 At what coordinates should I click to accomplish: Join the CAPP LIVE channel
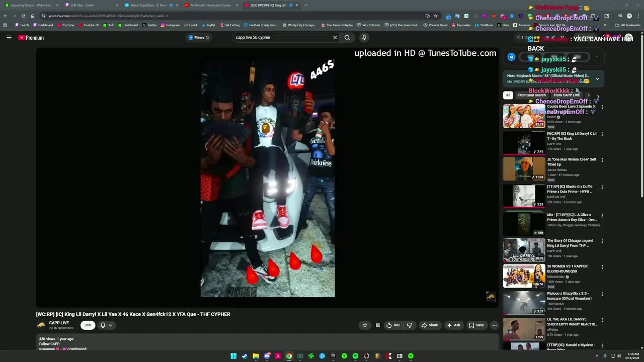88,325
